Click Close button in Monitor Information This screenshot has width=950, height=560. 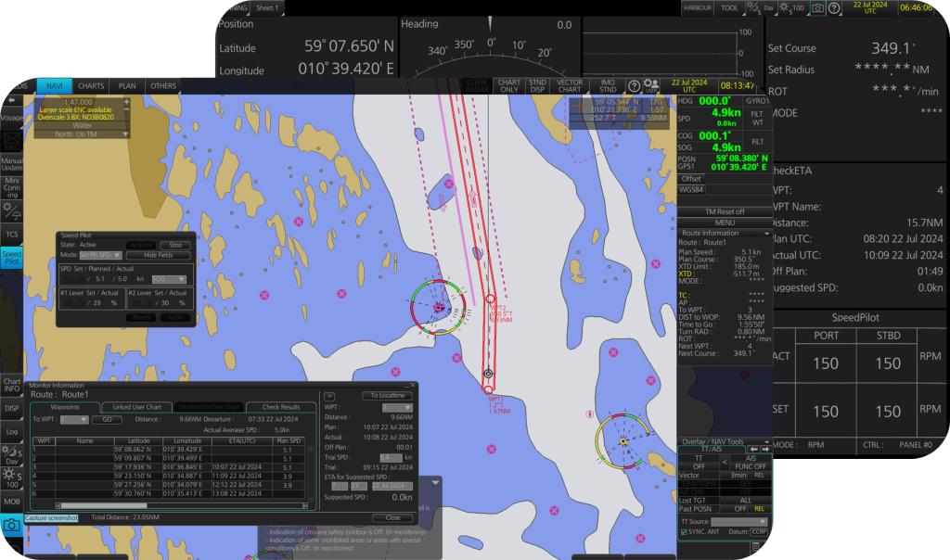coord(392,517)
